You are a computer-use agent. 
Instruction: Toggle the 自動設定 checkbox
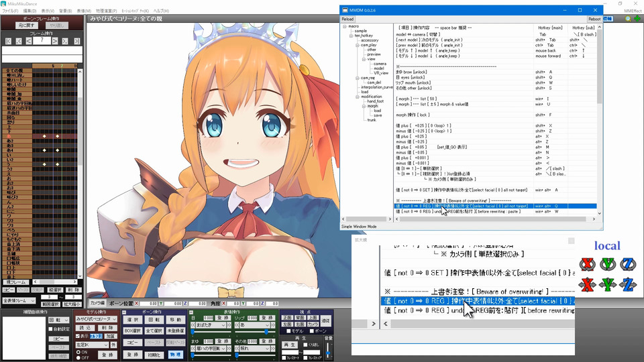[x=51, y=329]
